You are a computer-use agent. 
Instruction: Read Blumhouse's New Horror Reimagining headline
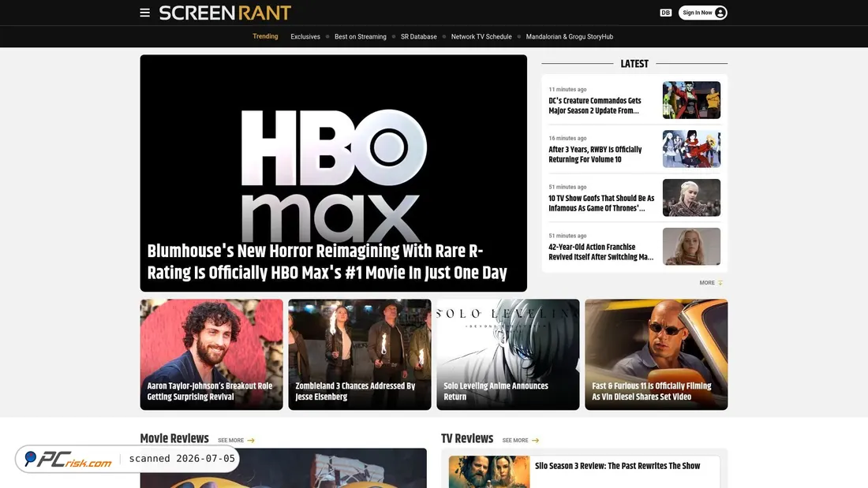point(327,262)
